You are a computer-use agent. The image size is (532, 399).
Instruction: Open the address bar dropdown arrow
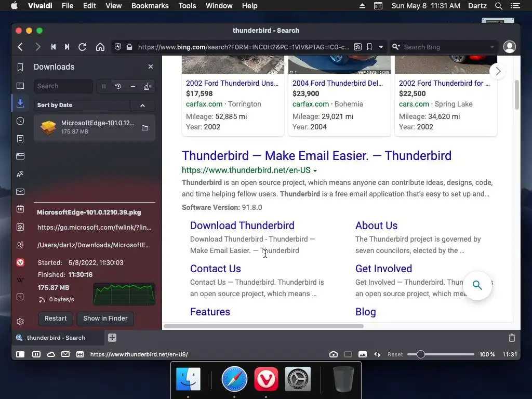coord(381,47)
